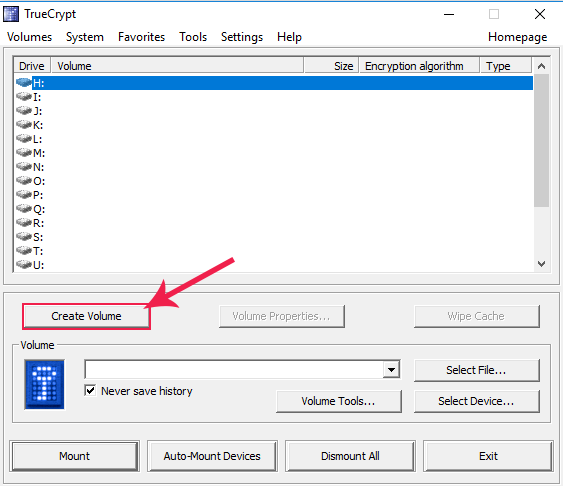Select the U: drive slot icon
This screenshot has width=563, height=486.
click(24, 265)
